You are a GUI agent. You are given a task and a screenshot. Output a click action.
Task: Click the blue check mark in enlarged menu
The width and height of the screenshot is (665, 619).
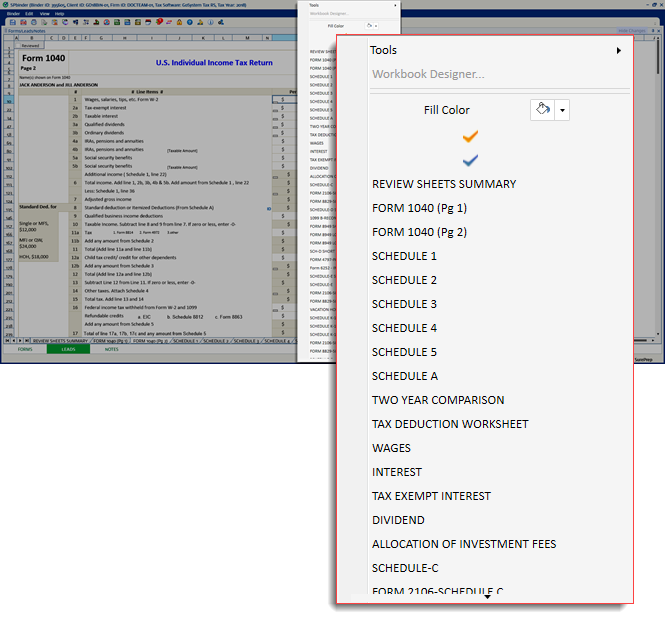470,160
